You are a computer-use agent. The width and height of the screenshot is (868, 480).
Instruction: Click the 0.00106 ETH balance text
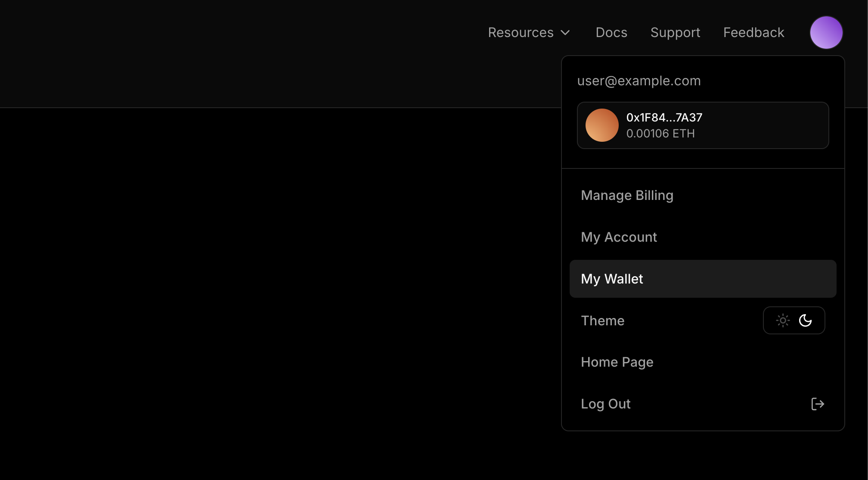point(660,134)
